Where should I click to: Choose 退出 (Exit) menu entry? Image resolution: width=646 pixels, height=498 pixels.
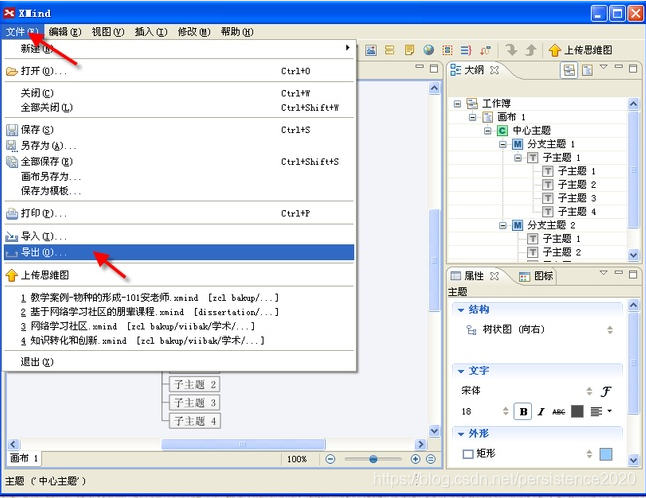click(179, 362)
